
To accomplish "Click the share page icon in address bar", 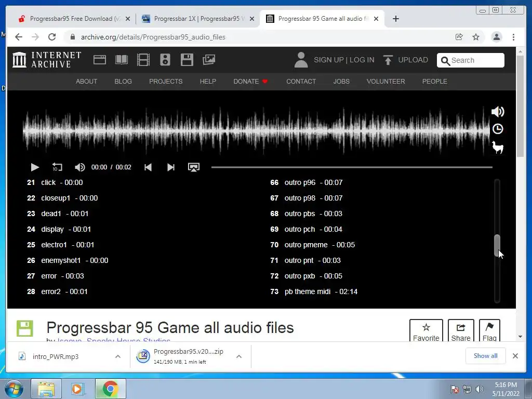I will click(459, 37).
